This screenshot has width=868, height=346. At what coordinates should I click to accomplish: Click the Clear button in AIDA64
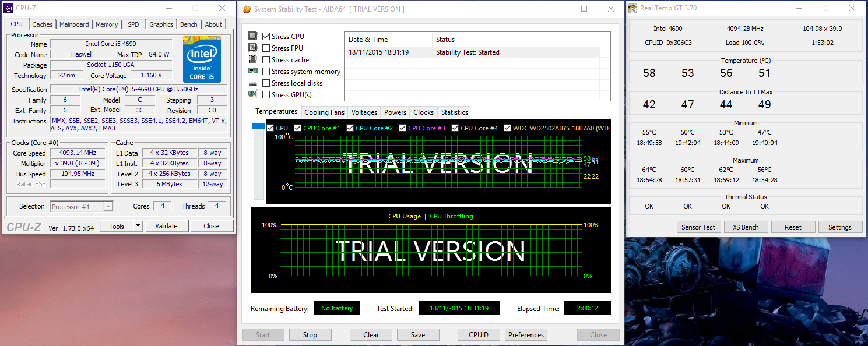371,334
